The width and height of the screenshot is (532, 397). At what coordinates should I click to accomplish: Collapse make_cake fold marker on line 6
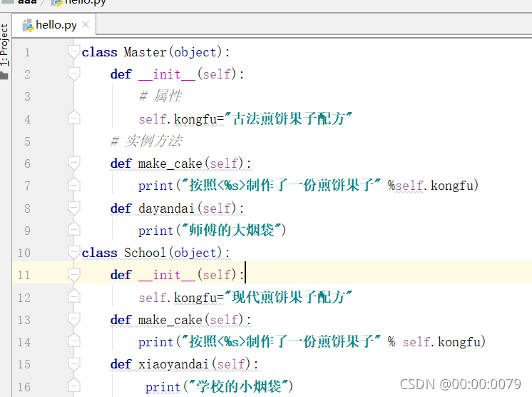click(73, 164)
